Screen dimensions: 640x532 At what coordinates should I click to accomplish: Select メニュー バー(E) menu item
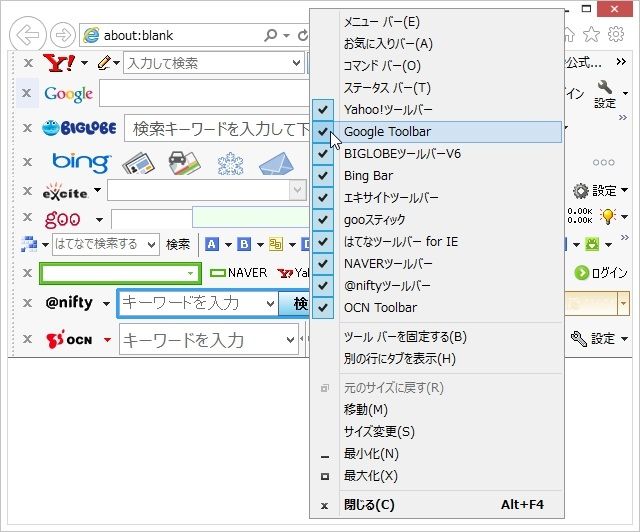pyautogui.click(x=437, y=22)
